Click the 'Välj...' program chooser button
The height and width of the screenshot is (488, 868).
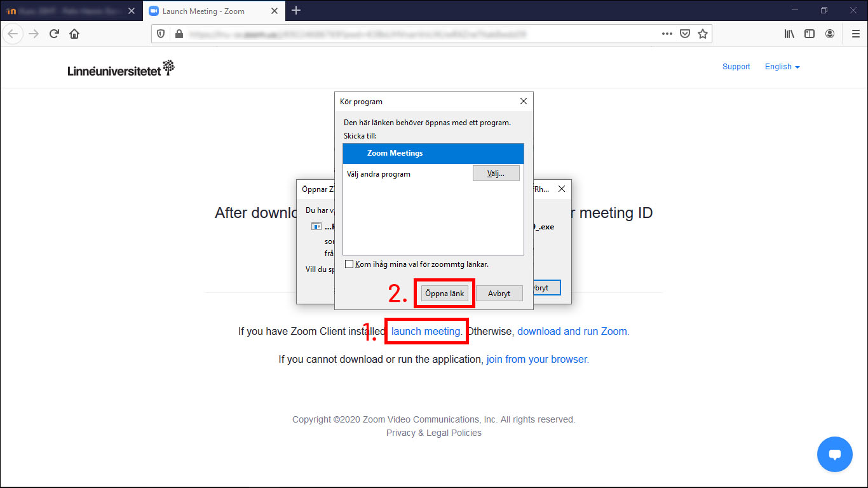click(x=496, y=173)
